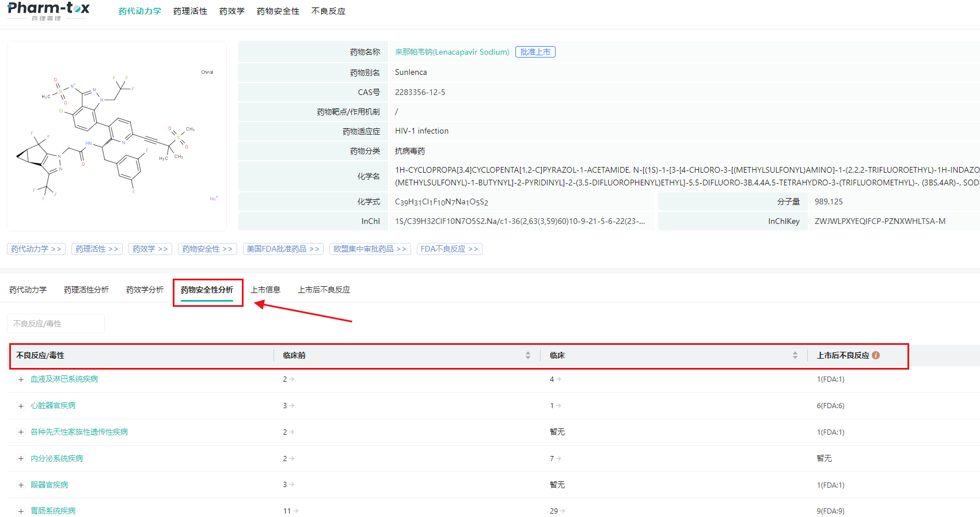Open clinical count arrow for 胃肠系统疾病
980x517 pixels.
tap(562, 511)
